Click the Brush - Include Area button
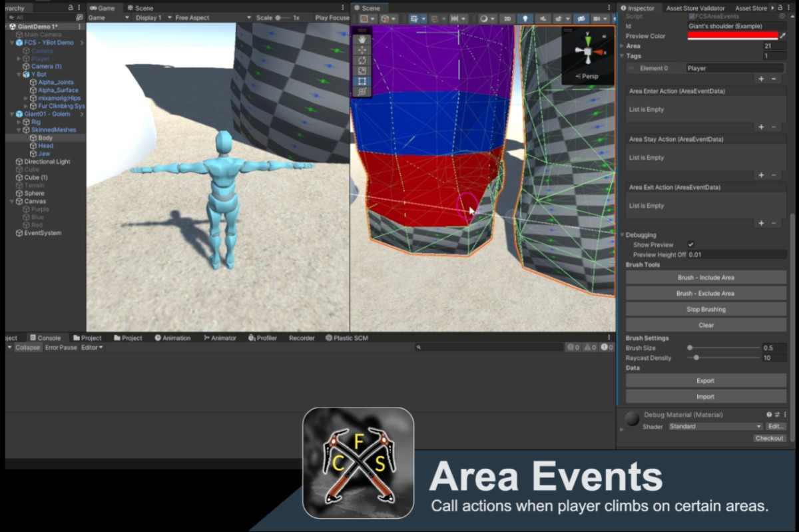799x532 pixels. pos(706,277)
